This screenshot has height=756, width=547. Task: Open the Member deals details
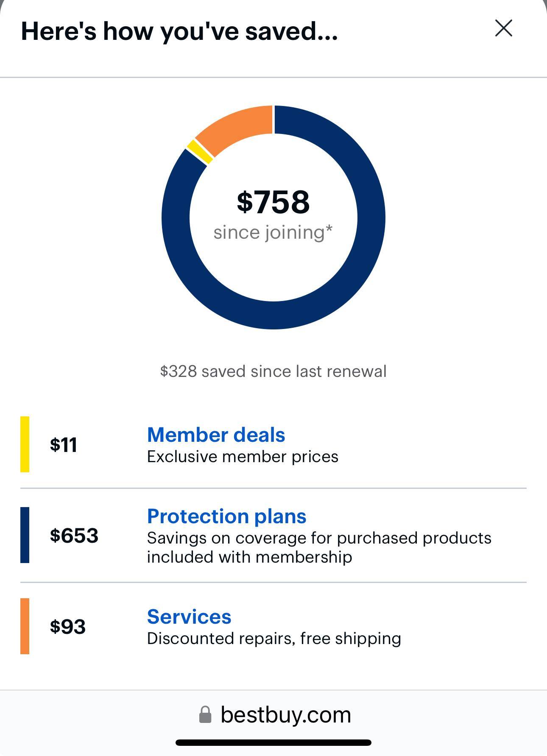coord(216,434)
